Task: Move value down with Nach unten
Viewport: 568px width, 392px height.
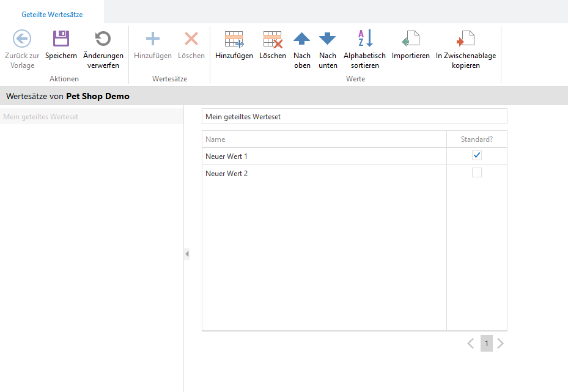Action: [328, 40]
